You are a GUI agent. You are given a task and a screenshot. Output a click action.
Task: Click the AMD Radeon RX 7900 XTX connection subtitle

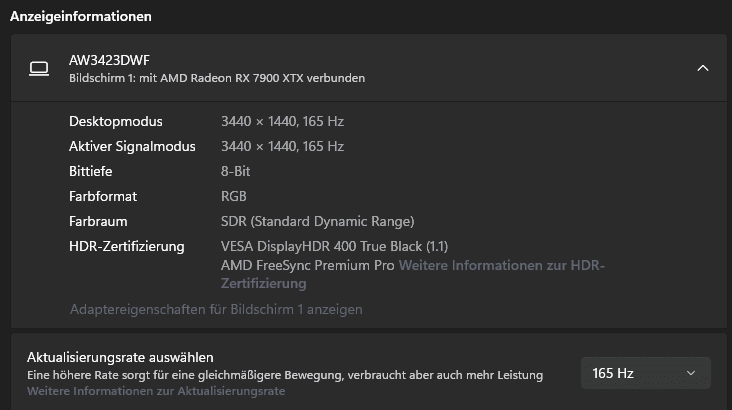tap(217, 78)
